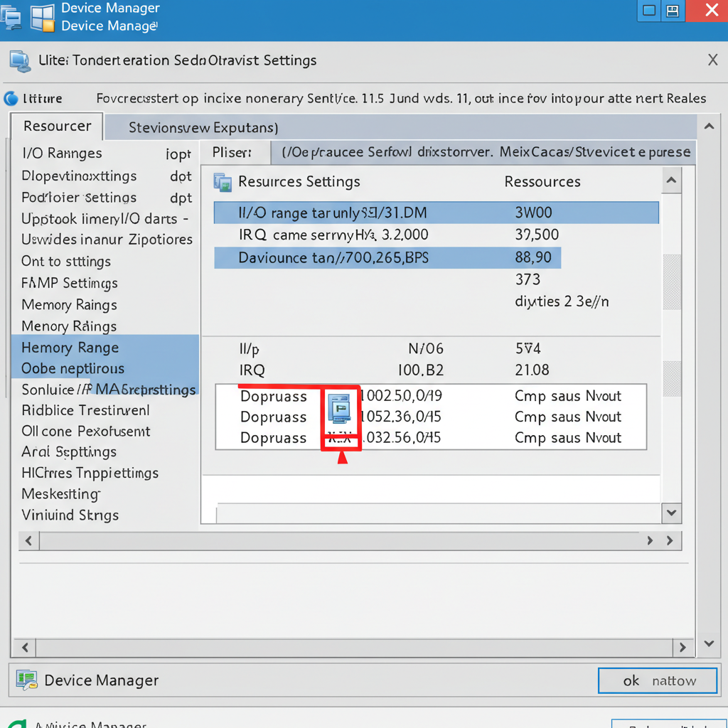This screenshot has height=728, width=728.
Task: Click the scroll up arrow of resources list
Action: 671,180
